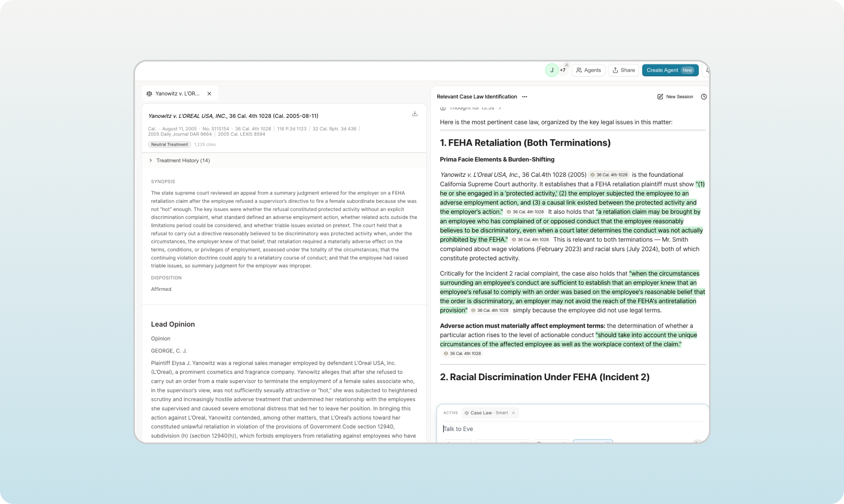This screenshot has height=504, width=844.
Task: Click citation chip after "prohibited by the FEHA."
Action: point(530,240)
